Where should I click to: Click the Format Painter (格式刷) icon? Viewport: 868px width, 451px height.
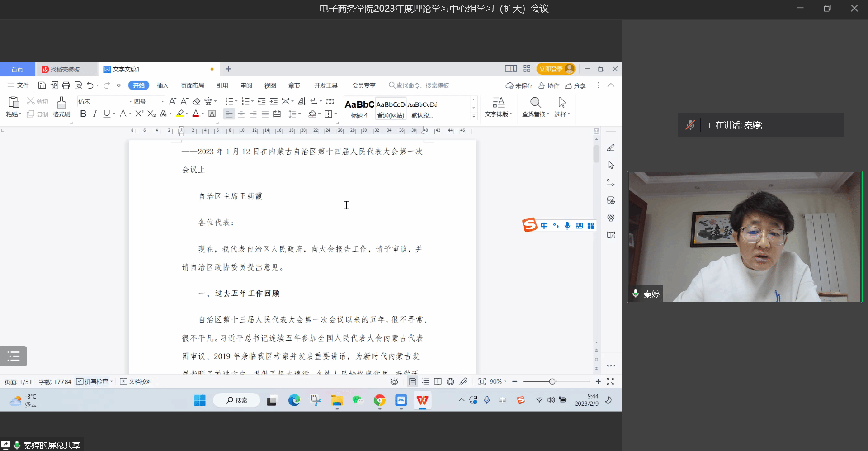click(61, 107)
